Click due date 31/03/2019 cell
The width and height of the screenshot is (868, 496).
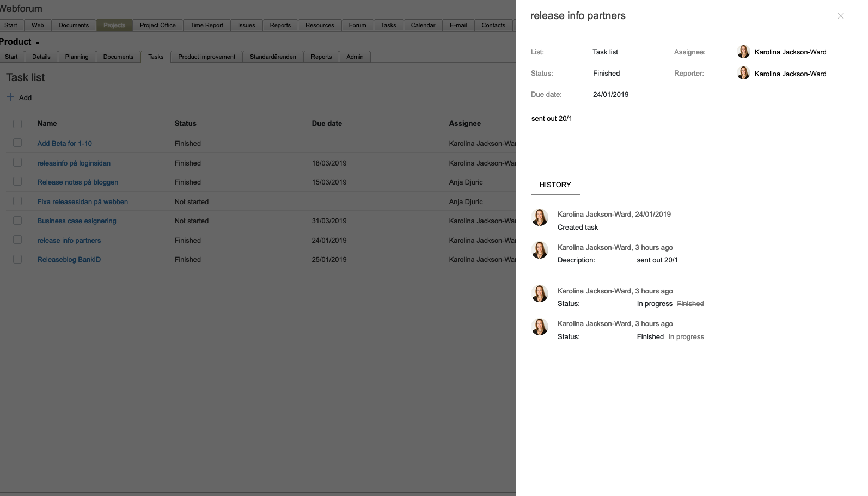click(x=329, y=221)
